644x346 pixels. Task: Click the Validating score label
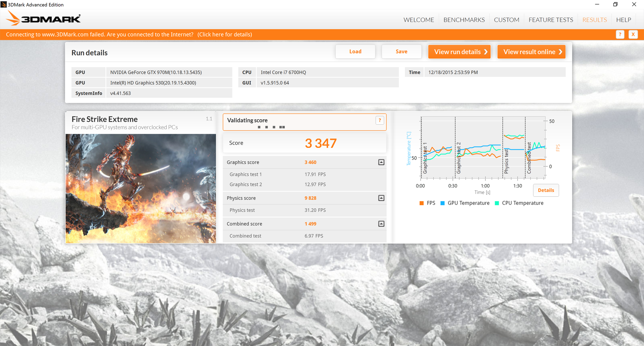tap(247, 120)
